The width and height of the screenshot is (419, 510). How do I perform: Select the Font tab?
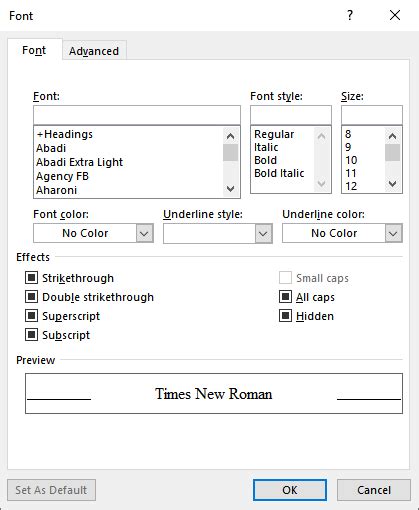34,50
